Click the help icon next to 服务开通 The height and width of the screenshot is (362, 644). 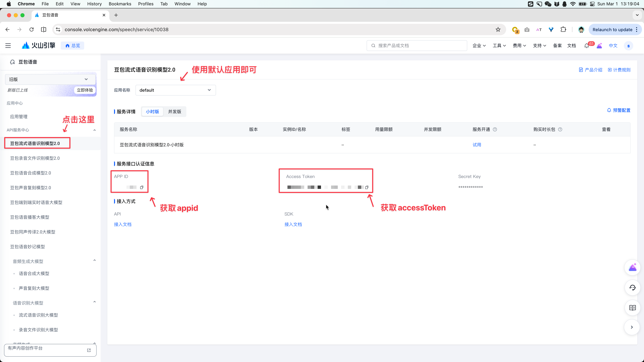point(495,129)
